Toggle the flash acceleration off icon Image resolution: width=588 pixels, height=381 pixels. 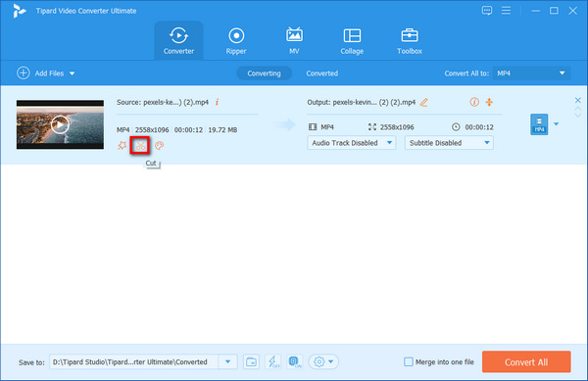pyautogui.click(x=272, y=361)
